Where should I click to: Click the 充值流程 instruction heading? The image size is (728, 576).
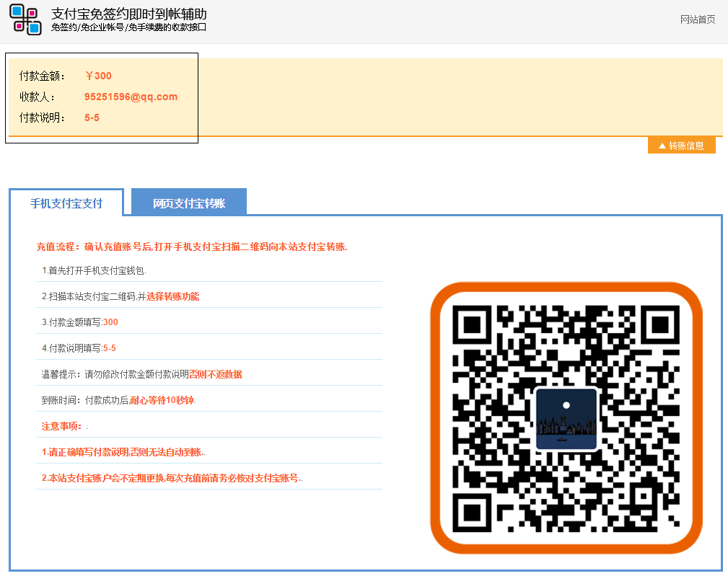coord(192,247)
